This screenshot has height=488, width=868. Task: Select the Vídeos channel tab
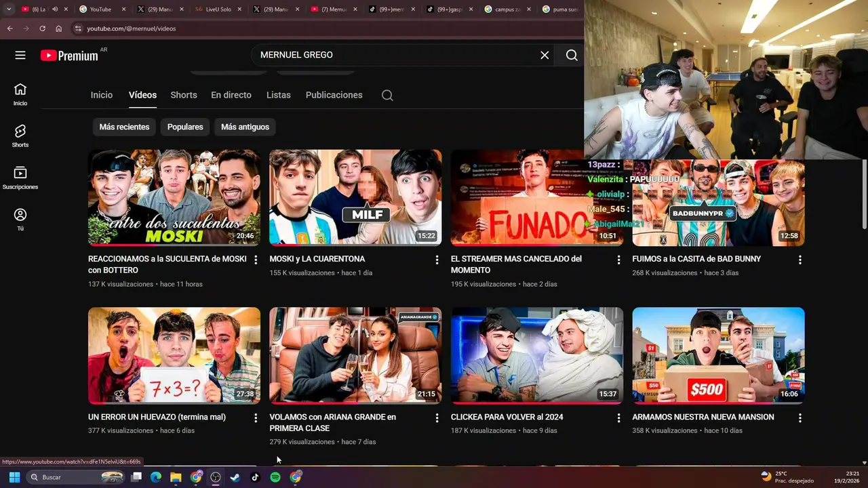click(142, 95)
